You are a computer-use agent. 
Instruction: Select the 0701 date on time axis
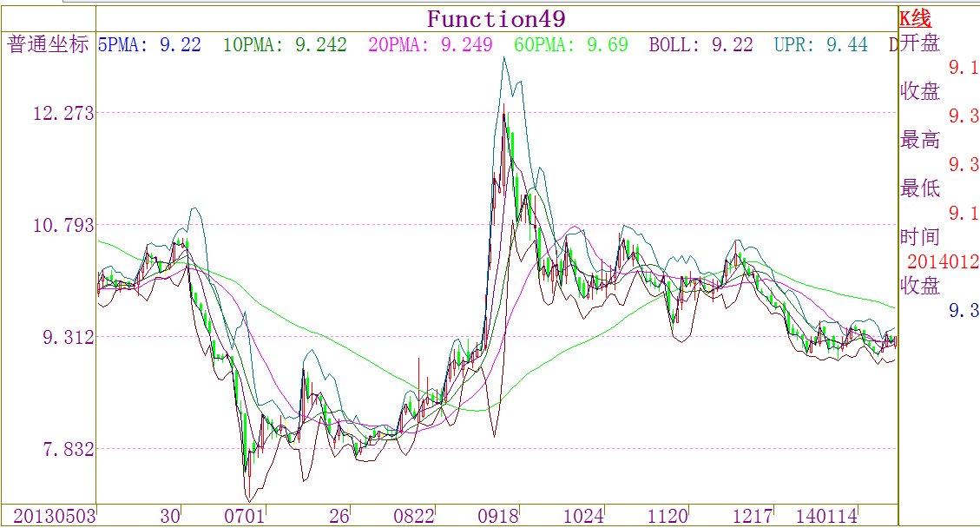pyautogui.click(x=244, y=516)
